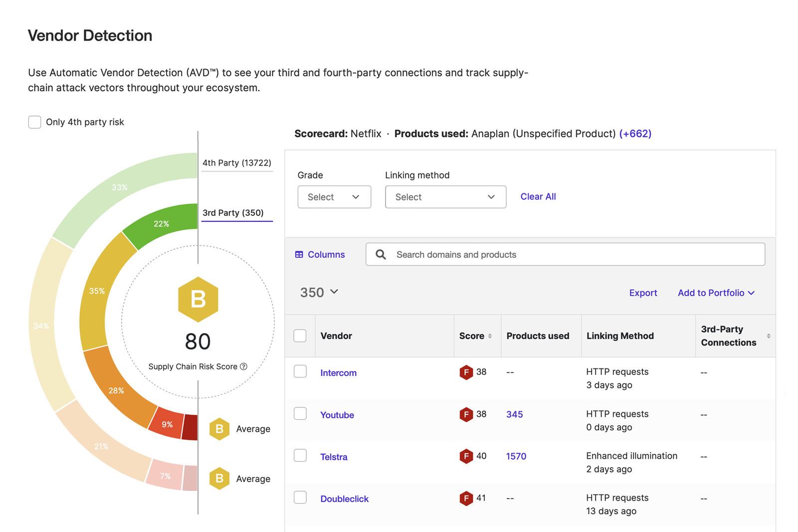The width and height of the screenshot is (798, 532).
Task: Click Telstra's "Enhanced illumination" linking method text
Action: [x=631, y=456]
